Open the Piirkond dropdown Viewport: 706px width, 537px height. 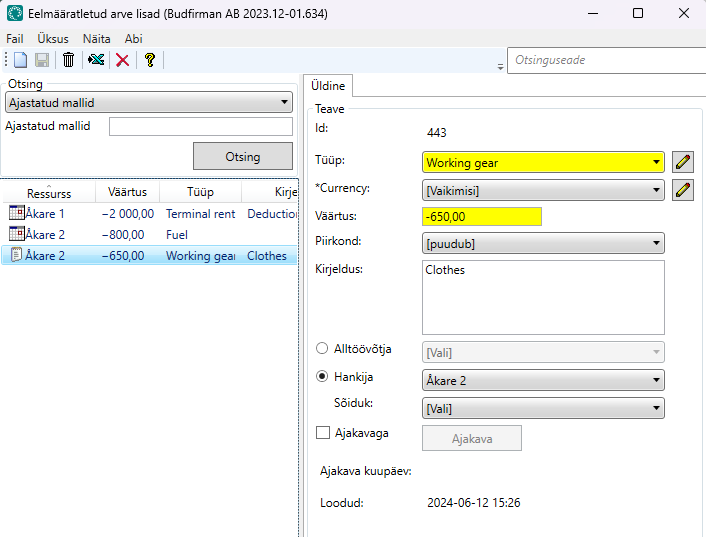click(543, 242)
